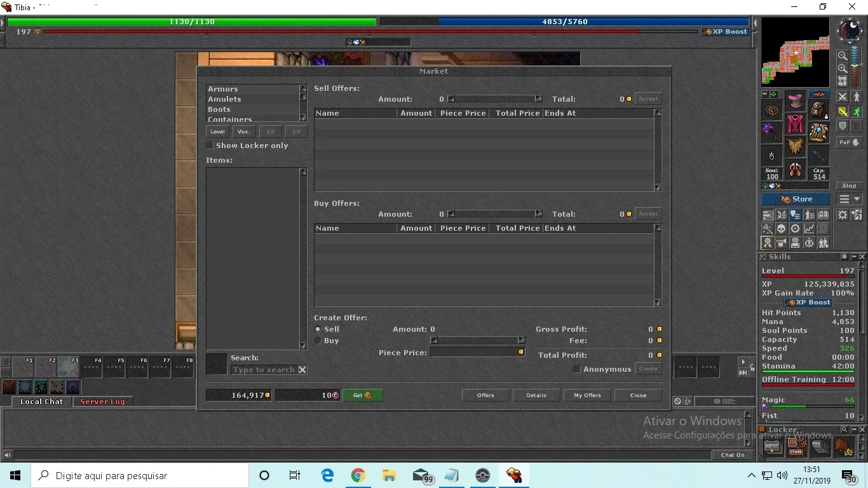This screenshot has height=488, width=868.
Task: Select the shield defensive stance icon
Action: 843,126
